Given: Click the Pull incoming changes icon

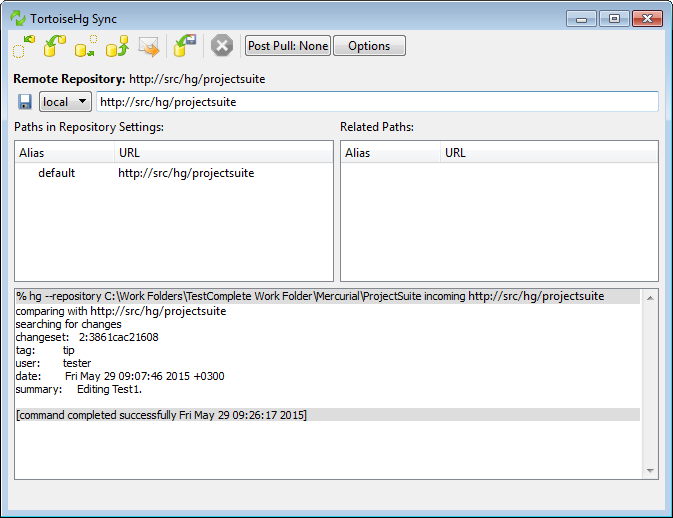Looking at the screenshot, I should 55,46.
